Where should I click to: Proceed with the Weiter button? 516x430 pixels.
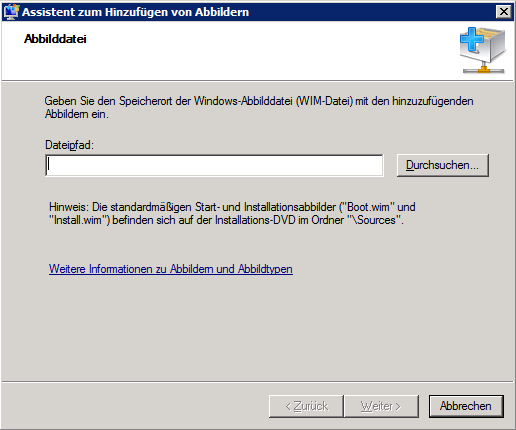(x=381, y=406)
